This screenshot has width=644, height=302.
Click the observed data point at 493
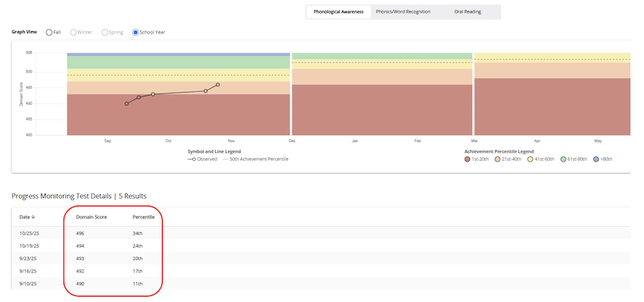[153, 94]
